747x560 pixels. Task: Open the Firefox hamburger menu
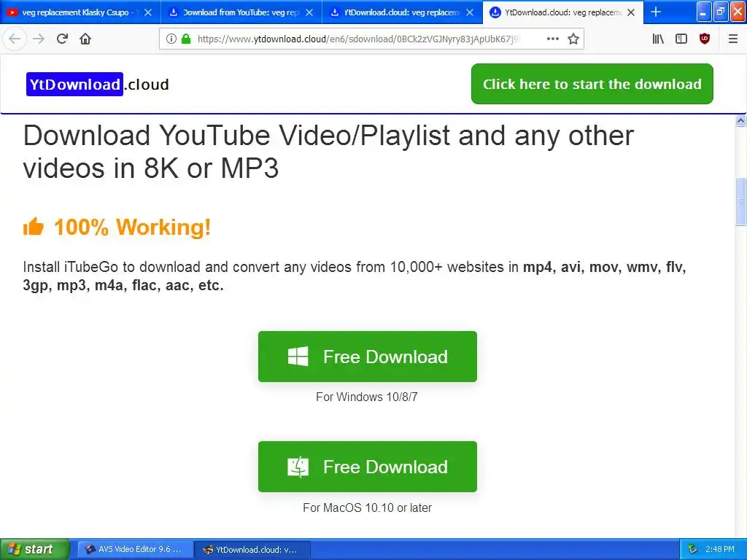733,39
